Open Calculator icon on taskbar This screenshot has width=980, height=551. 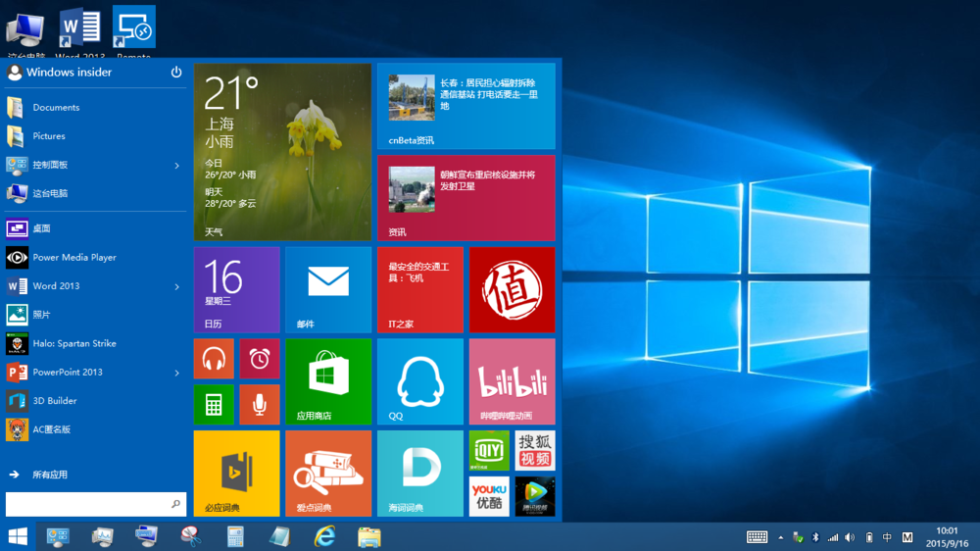tap(235, 536)
